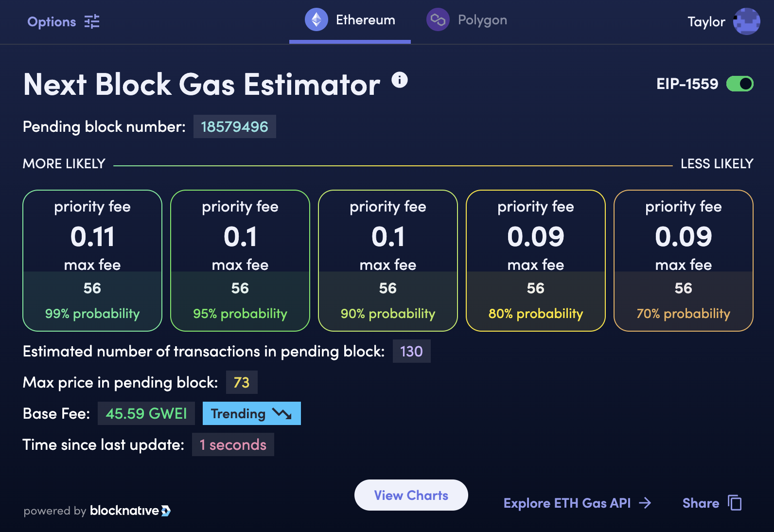Select the 99% probability fee card
This screenshot has width=774, height=532.
click(x=92, y=261)
